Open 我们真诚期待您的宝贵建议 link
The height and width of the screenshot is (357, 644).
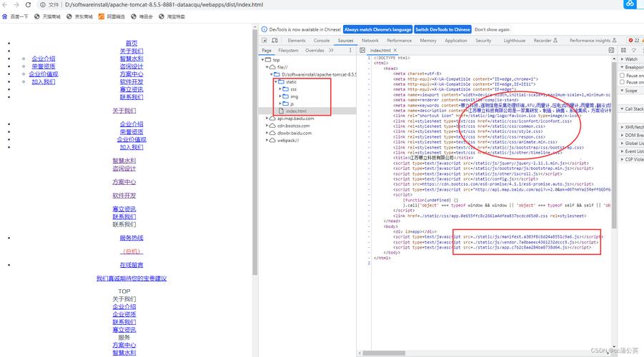pyautogui.click(x=132, y=278)
